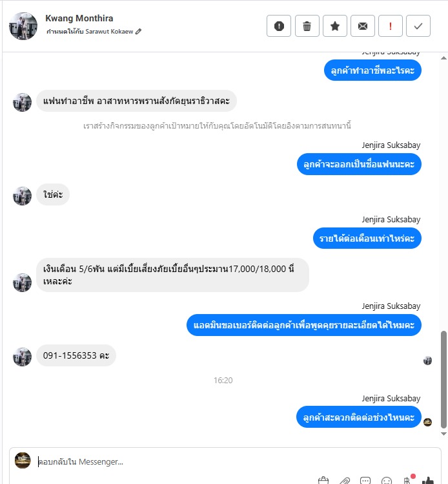Delete conversation using trash icon
The image size is (448, 484).
[x=307, y=26]
